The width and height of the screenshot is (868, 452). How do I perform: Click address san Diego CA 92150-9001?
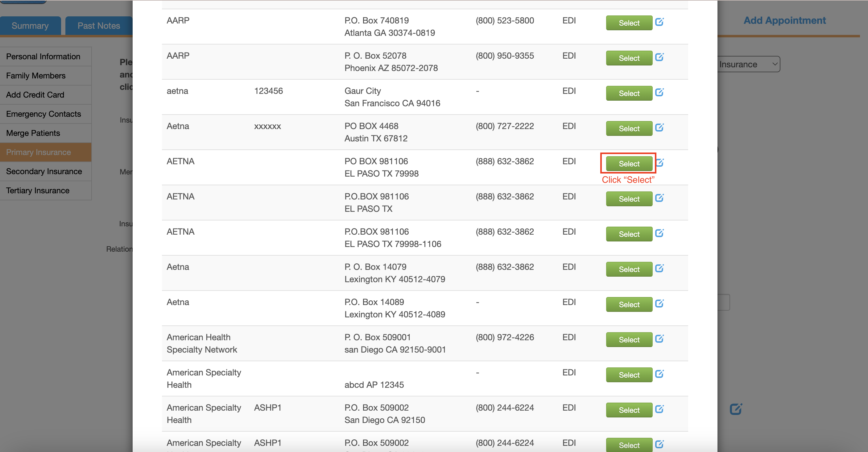(395, 350)
